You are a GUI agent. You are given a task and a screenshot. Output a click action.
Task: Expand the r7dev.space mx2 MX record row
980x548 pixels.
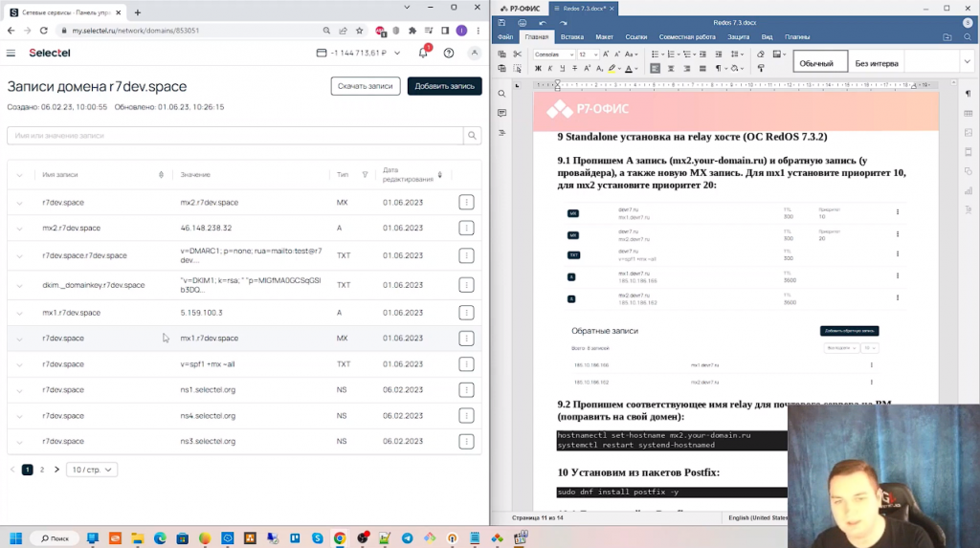[19, 203]
